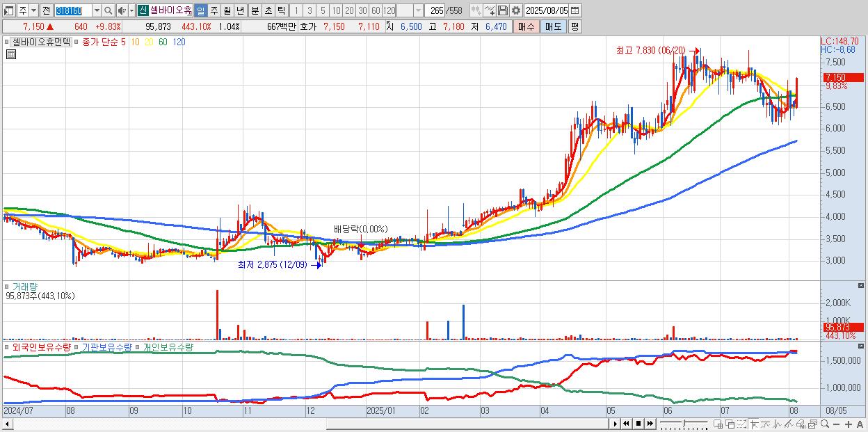Click the rewind button in bottom controls
This screenshot has width=868, height=432.
[627, 424]
